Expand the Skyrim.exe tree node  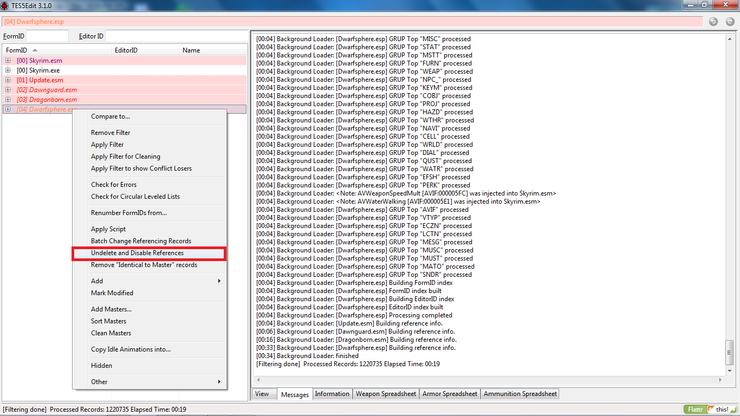point(8,71)
